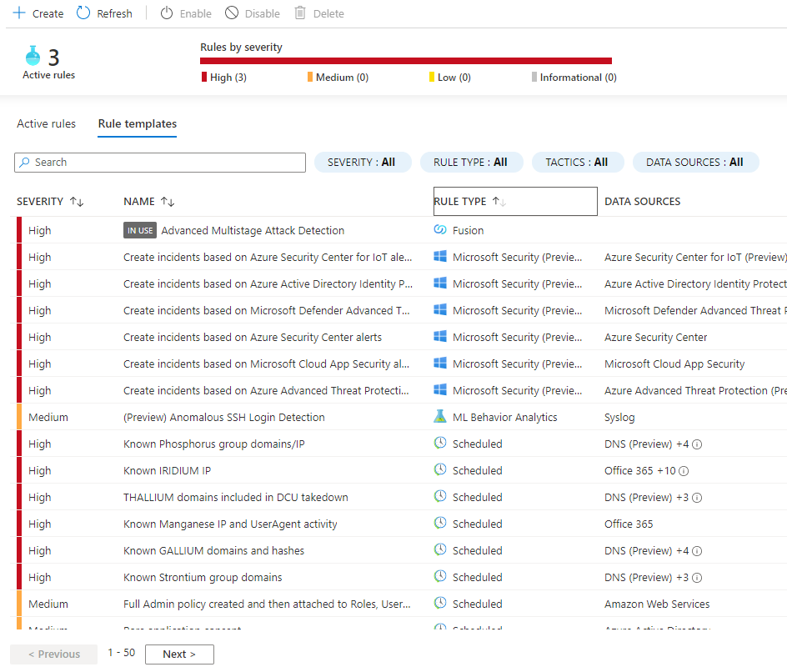Click the Delete trash can icon
The width and height of the screenshot is (787, 672).
(300, 13)
